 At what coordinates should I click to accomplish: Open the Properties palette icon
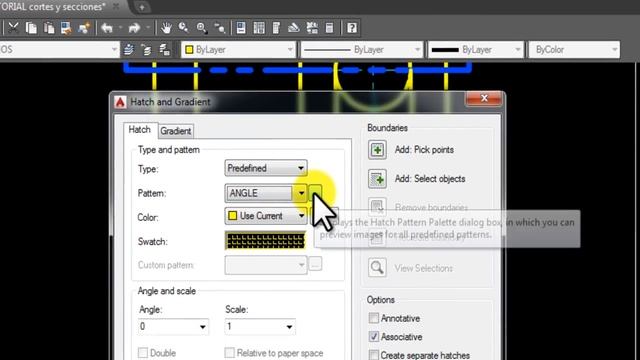click(241, 28)
